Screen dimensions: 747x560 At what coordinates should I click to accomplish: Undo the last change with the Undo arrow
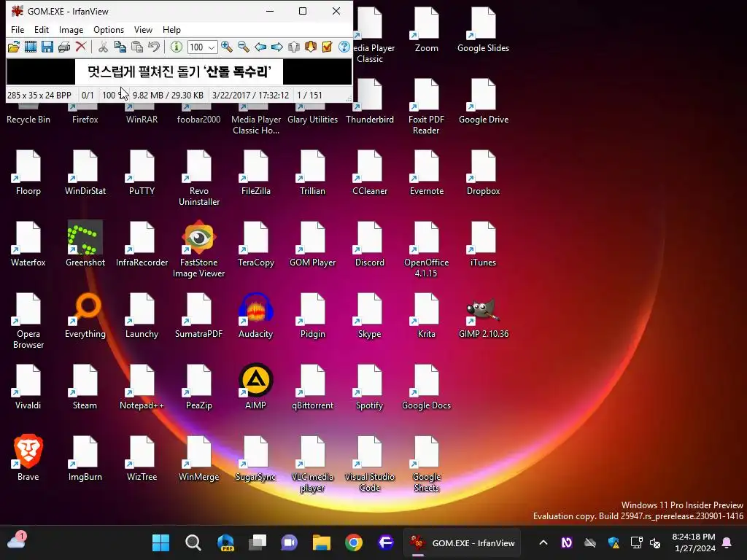[x=153, y=47]
